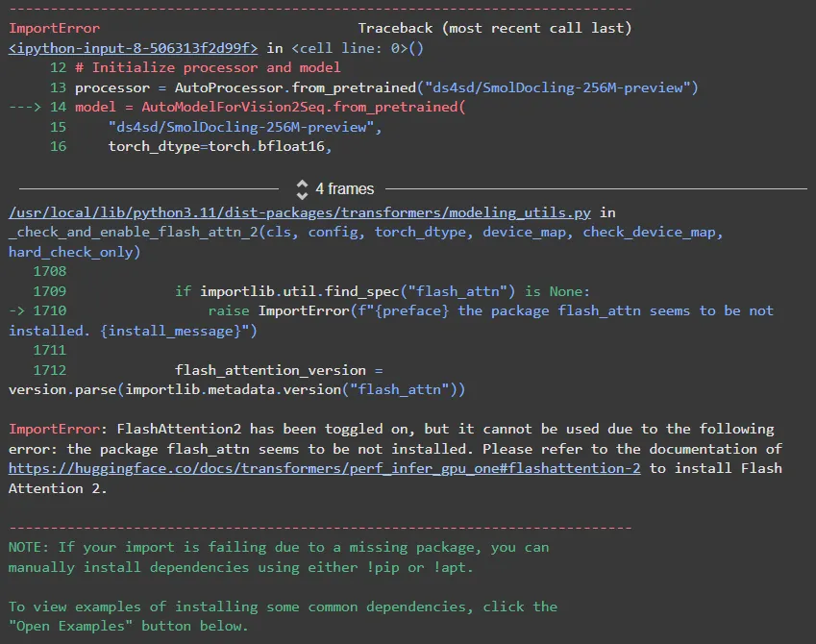Click the bottom "ImportError:" message label
This screenshot has width=816, height=644.
(54, 429)
